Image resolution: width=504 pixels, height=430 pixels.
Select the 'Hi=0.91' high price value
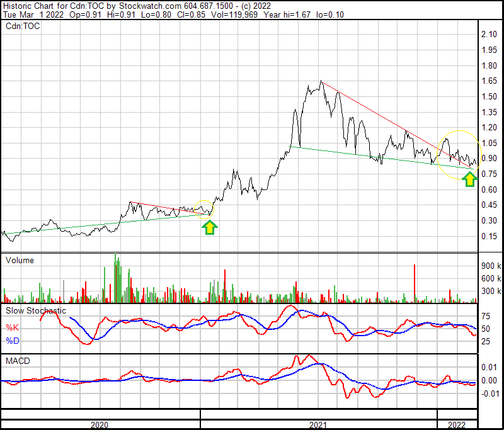click(x=121, y=14)
